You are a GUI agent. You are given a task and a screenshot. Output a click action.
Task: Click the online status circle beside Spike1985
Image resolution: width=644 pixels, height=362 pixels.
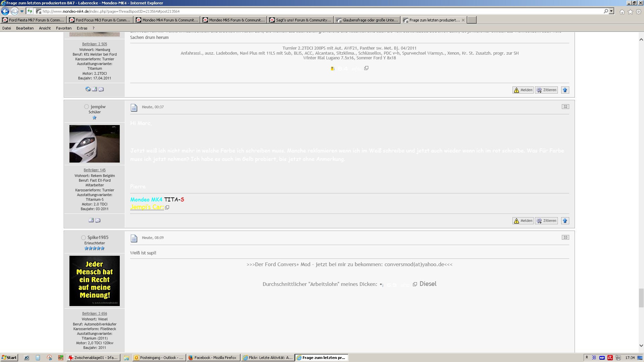click(84, 238)
